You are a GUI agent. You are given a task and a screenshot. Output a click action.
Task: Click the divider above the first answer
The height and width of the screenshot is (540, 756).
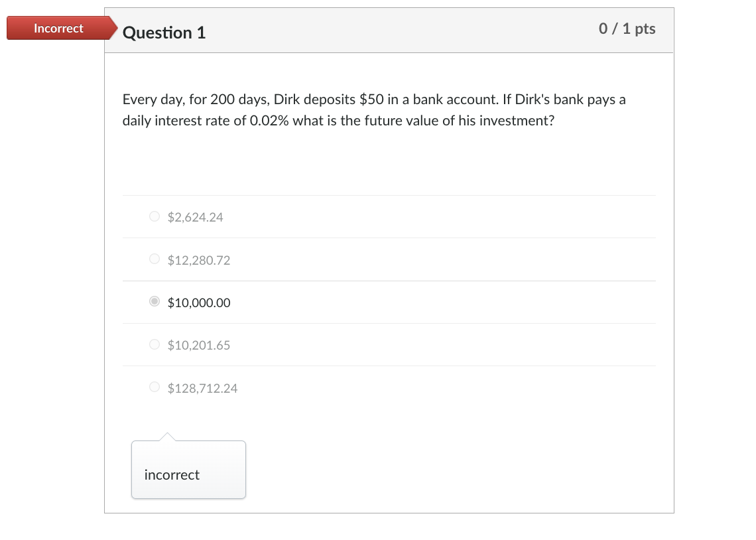click(x=389, y=195)
